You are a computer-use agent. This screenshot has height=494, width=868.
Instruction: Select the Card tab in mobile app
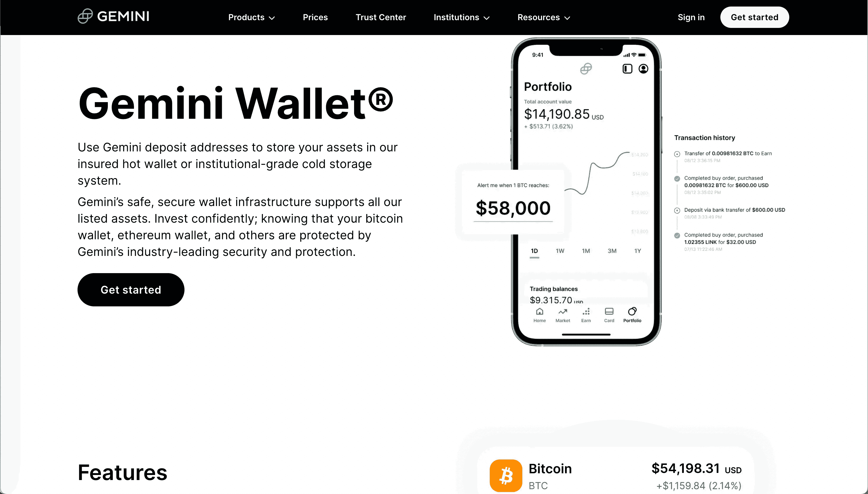coord(609,315)
